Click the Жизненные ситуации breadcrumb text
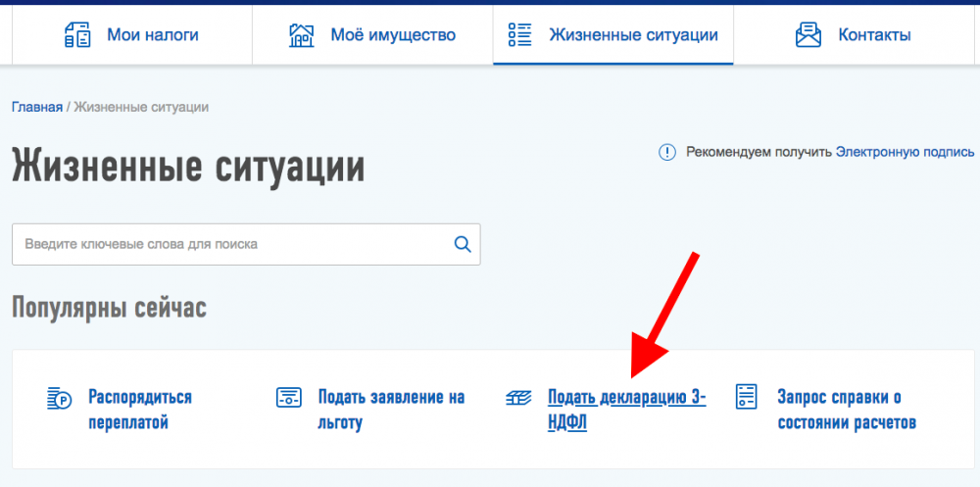The image size is (980, 487). [x=141, y=107]
